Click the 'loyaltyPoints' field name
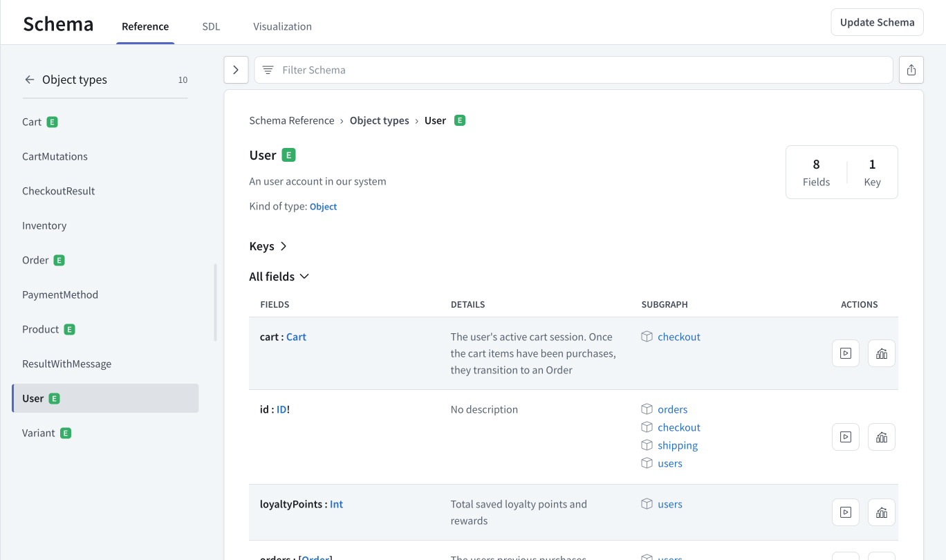 click(290, 504)
